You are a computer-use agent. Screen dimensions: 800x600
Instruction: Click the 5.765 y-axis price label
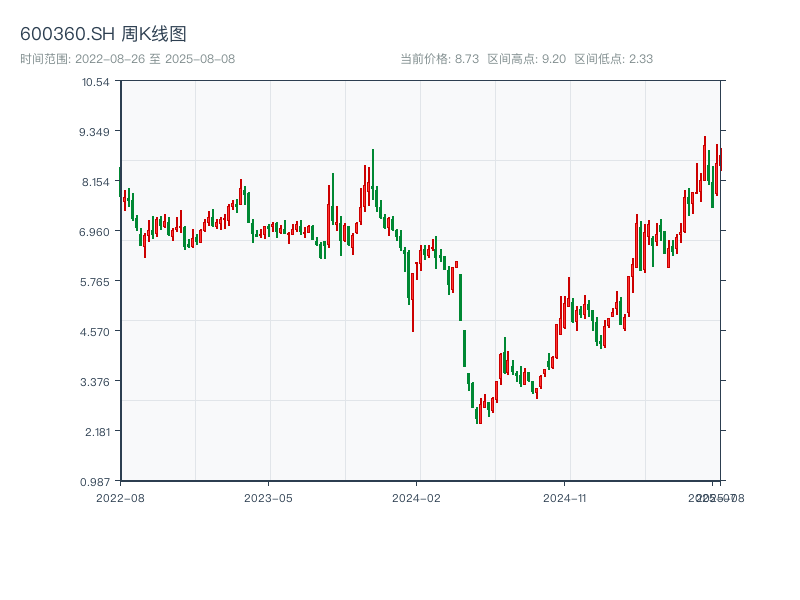coord(96,282)
